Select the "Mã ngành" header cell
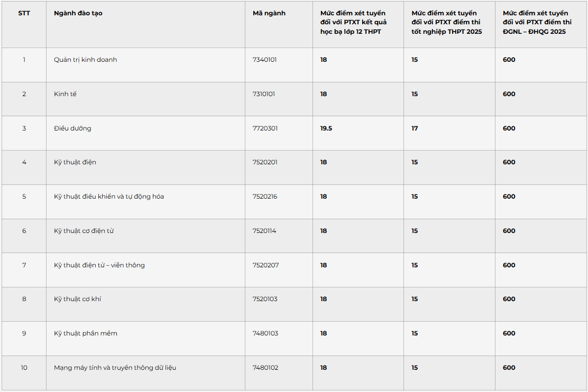Image resolution: width=588 pixels, height=392 pixels. click(x=269, y=13)
